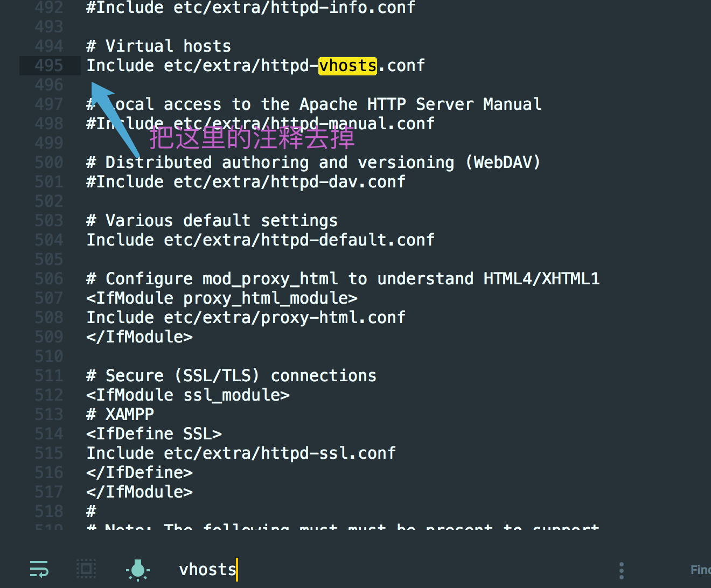Place cursor on httpd-ssl.conf Include line
The width and height of the screenshot is (711, 588).
coord(241,453)
